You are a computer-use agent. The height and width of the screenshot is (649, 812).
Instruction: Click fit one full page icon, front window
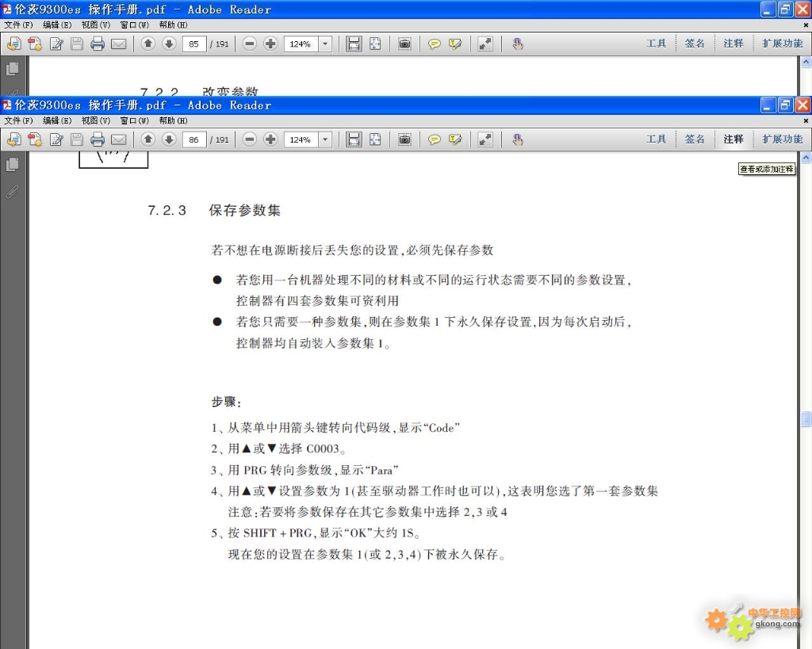[x=375, y=139]
